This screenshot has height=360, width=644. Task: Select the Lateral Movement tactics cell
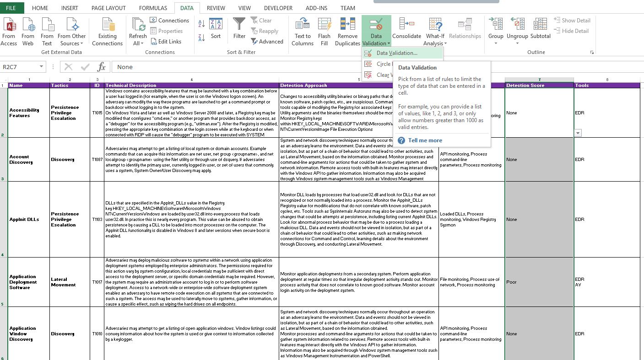pos(70,282)
